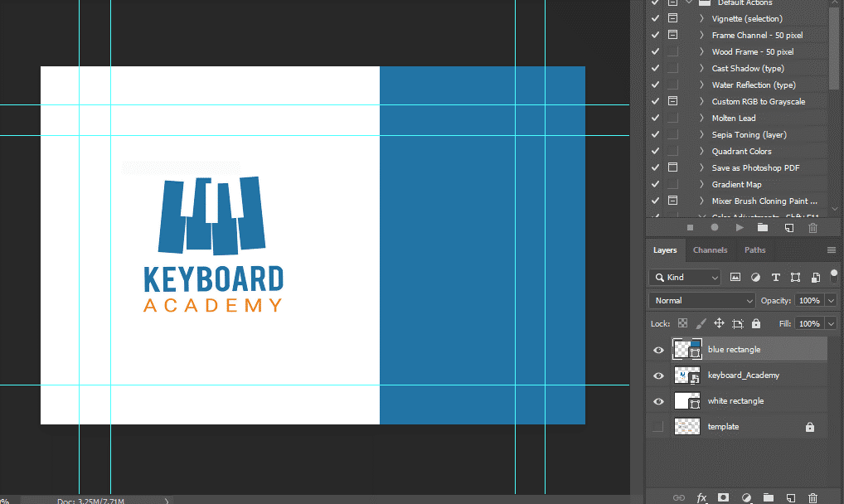Select the keyboard_Academy layer
Viewport: 844px width, 504px height.
coord(743,376)
